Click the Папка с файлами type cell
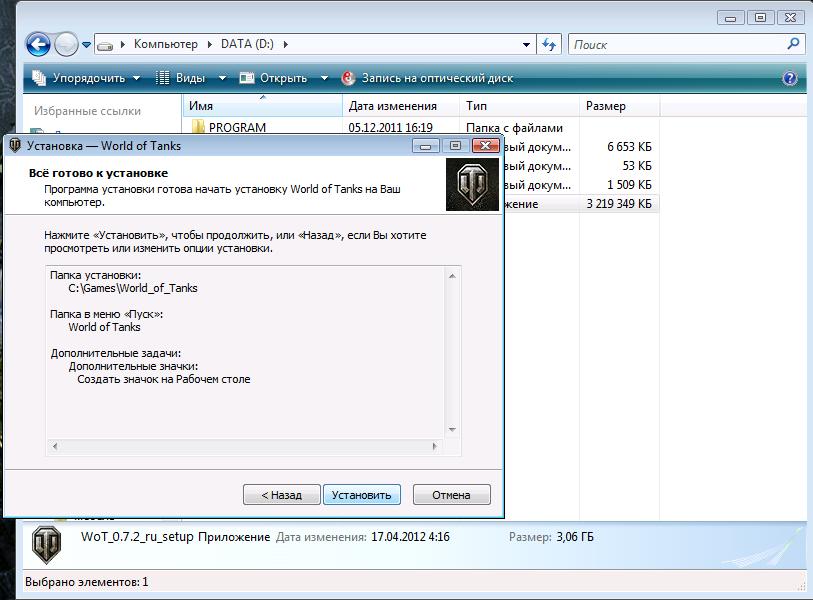This screenshot has height=600, width=813. pos(514,128)
